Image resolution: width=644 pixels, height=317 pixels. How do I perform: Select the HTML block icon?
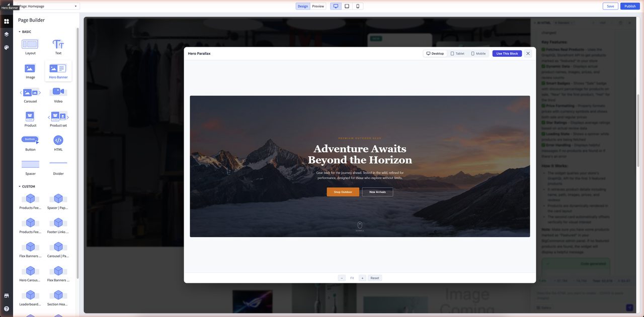coord(58,141)
